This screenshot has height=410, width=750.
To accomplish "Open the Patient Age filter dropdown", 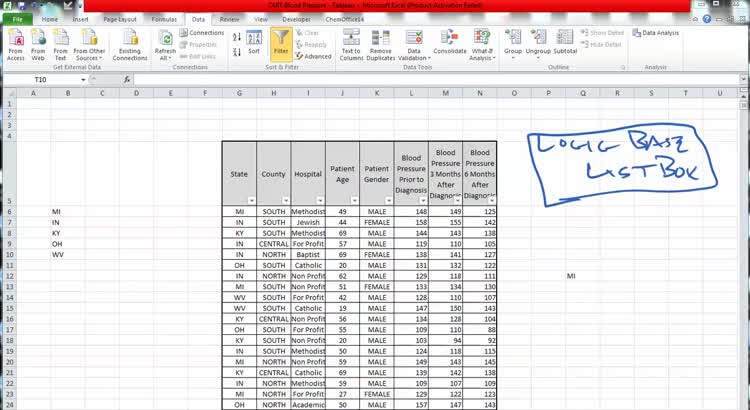I will click(354, 201).
